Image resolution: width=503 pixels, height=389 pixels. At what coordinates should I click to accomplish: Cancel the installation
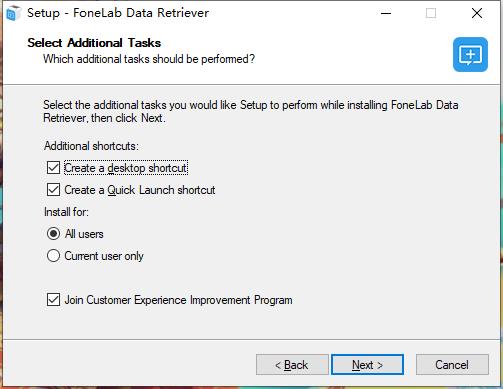coord(452,365)
